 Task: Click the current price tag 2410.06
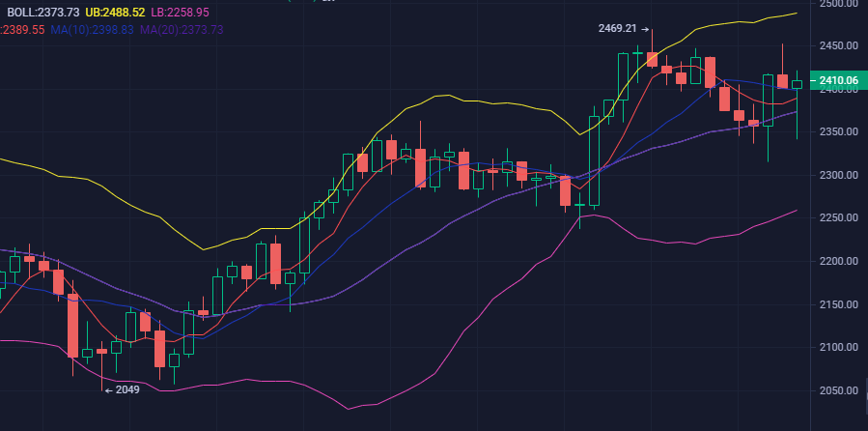tap(838, 81)
